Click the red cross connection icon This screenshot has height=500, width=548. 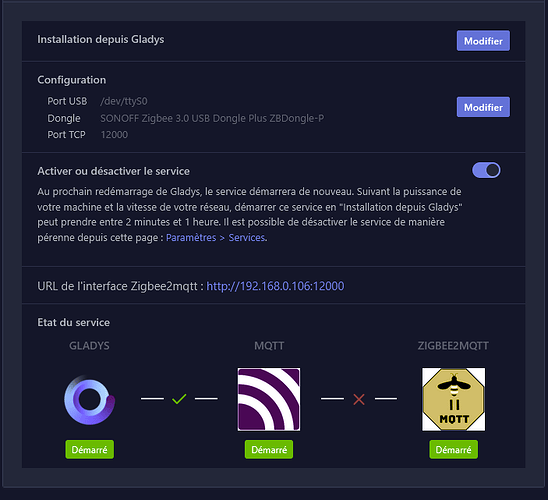[x=359, y=399]
